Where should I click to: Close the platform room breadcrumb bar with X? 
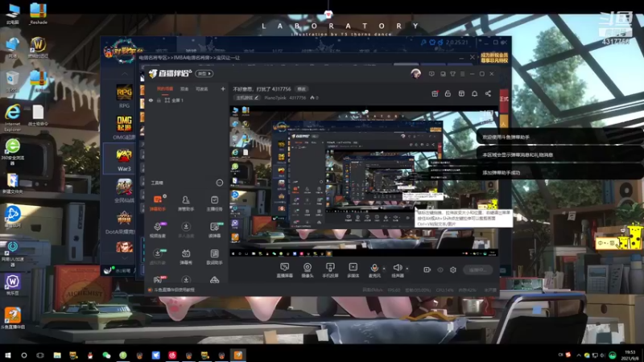click(473, 57)
